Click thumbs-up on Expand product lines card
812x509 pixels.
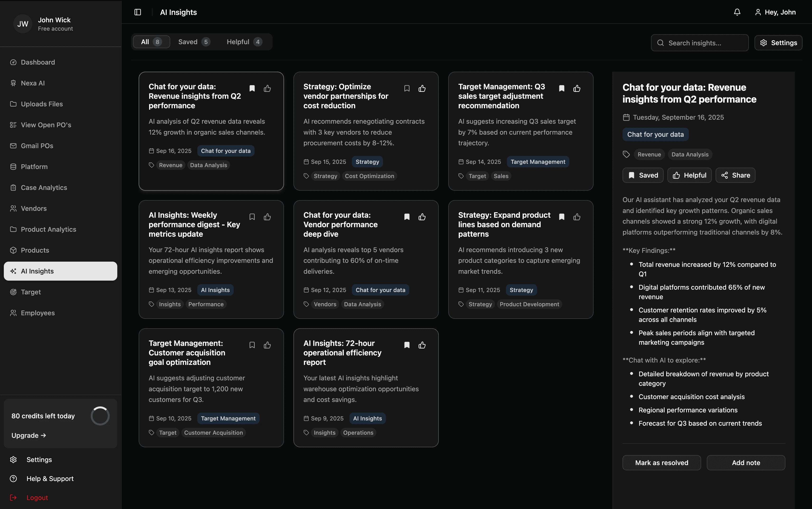(x=577, y=217)
